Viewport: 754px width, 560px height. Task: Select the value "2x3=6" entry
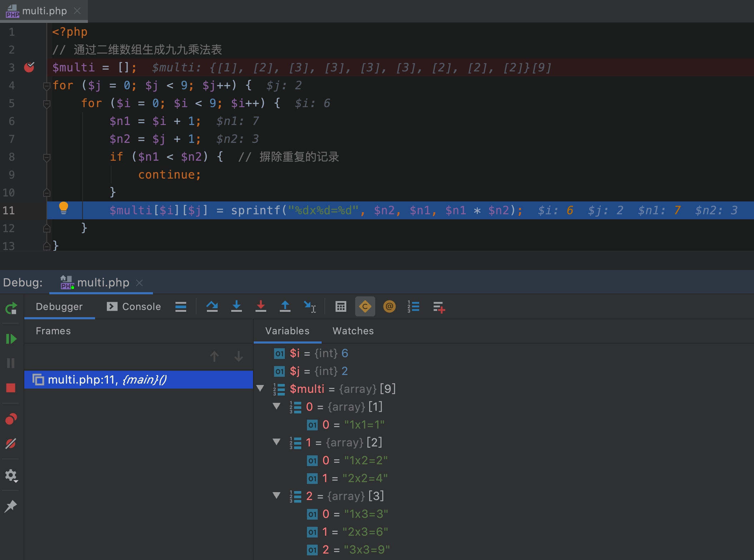click(x=347, y=532)
